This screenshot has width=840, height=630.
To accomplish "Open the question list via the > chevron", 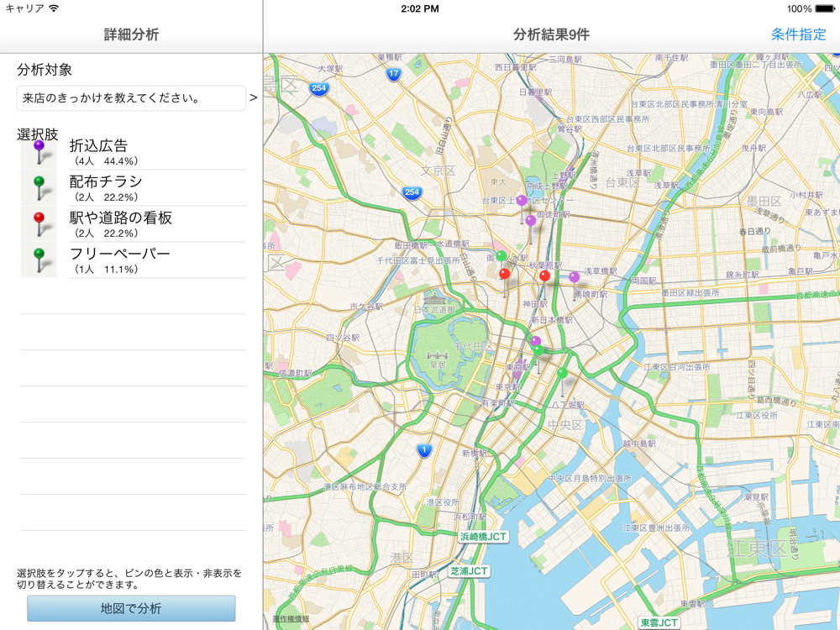I will pyautogui.click(x=253, y=98).
